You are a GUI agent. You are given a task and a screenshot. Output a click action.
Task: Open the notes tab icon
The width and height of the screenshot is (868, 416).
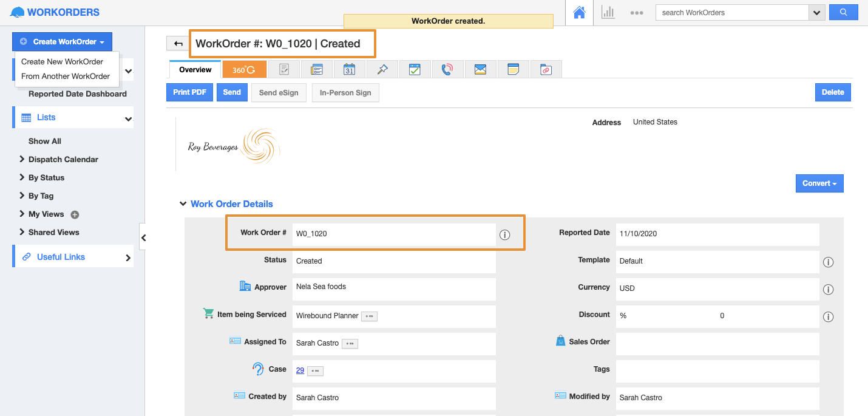(x=513, y=70)
